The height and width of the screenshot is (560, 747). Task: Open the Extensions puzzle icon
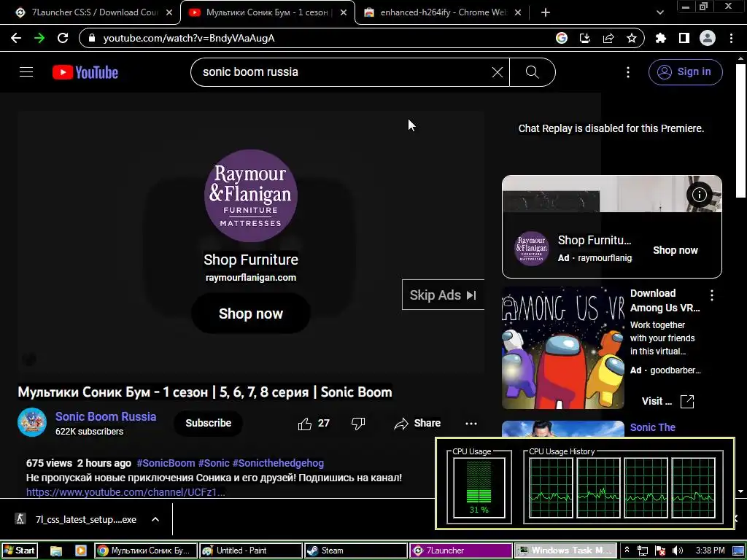coord(661,38)
